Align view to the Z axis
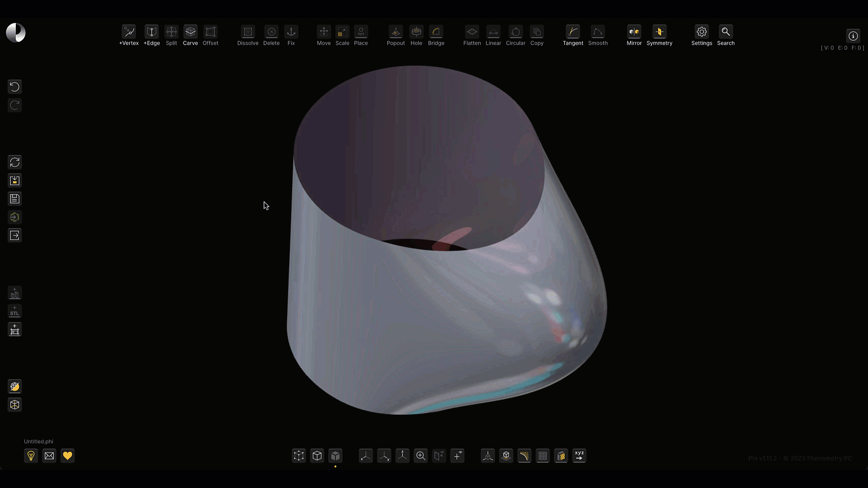The width and height of the screenshot is (868, 488). [402, 456]
